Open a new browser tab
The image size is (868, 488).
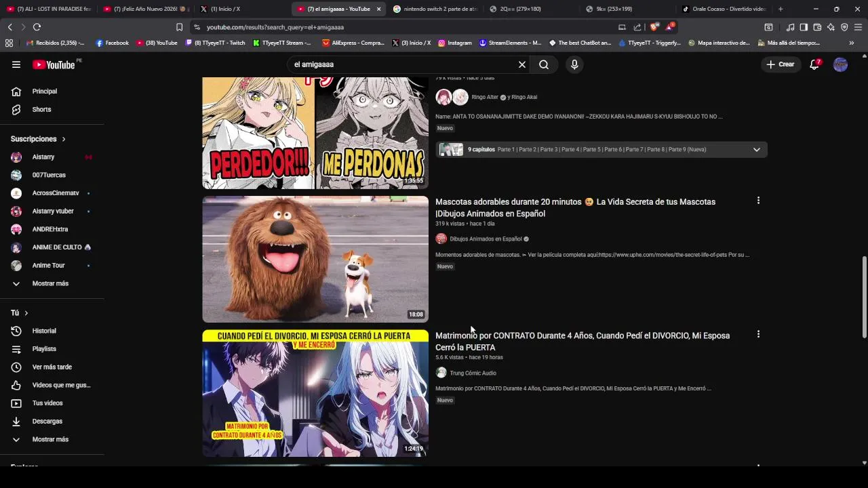(781, 9)
